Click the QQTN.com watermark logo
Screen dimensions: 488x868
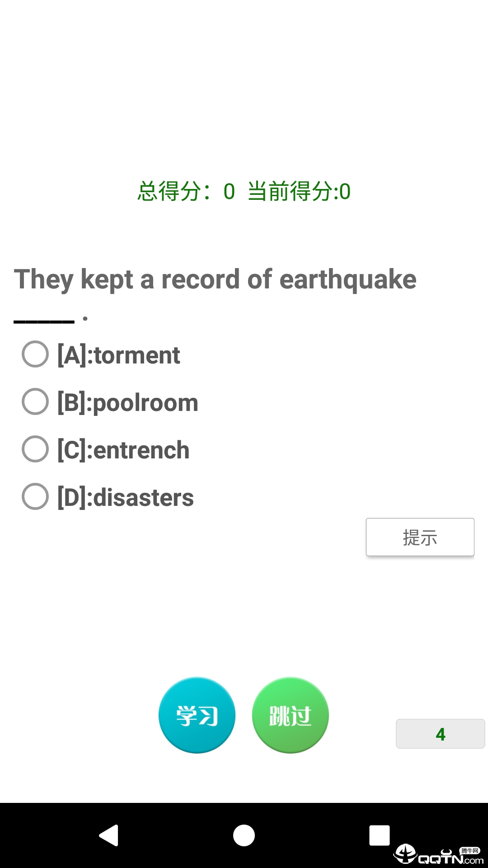click(438, 854)
